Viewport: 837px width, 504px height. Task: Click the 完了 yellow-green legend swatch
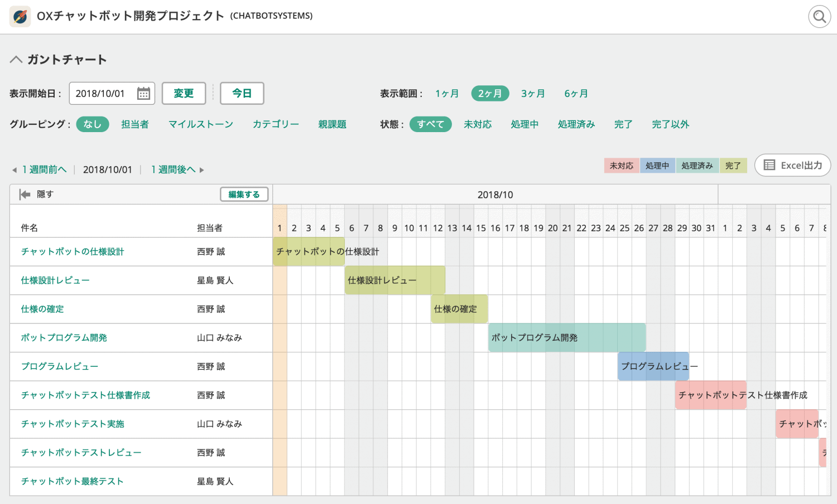[733, 166]
